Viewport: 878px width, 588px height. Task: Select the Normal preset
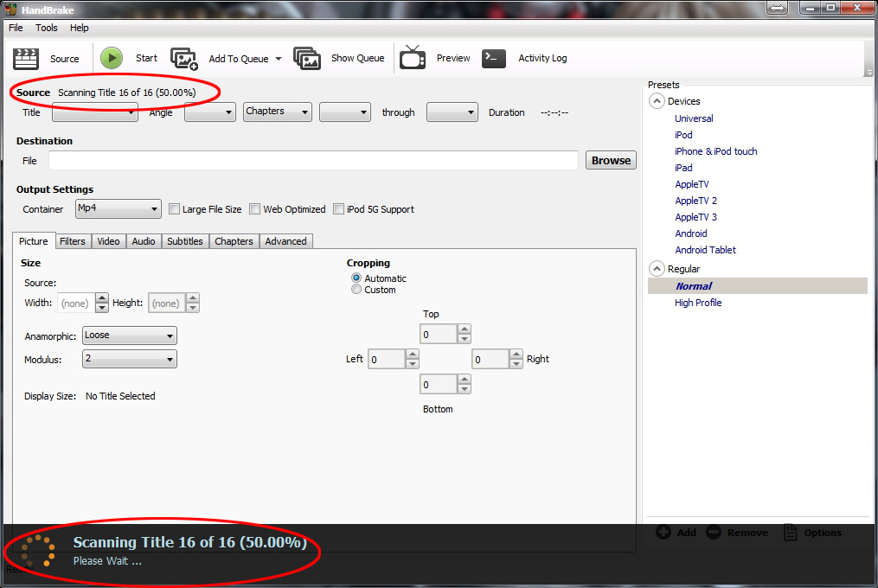coord(757,286)
